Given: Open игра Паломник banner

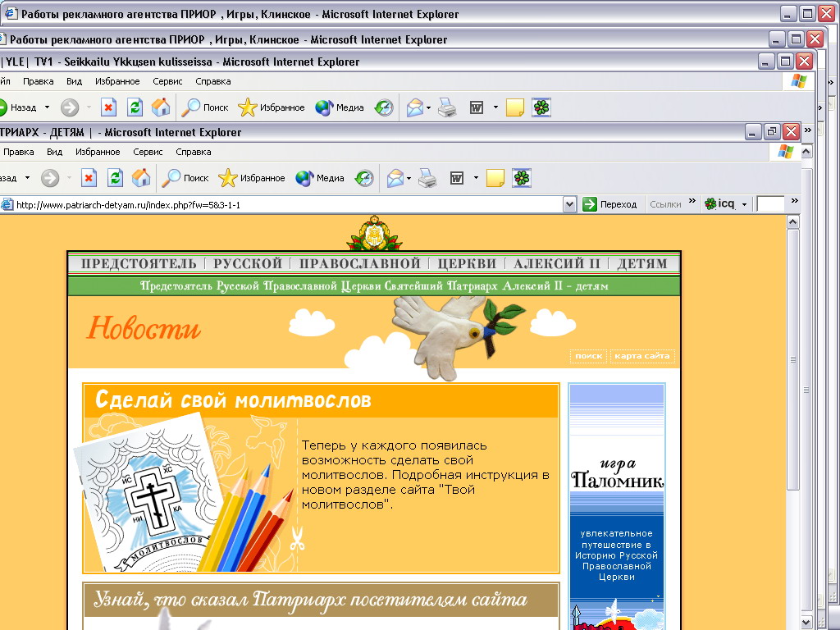Looking at the screenshot, I should click(x=617, y=506).
